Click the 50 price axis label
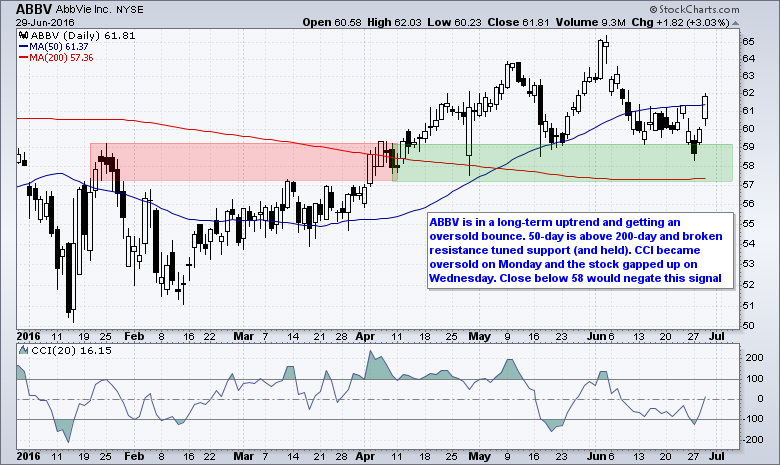This screenshot has height=465, width=780. [x=748, y=326]
